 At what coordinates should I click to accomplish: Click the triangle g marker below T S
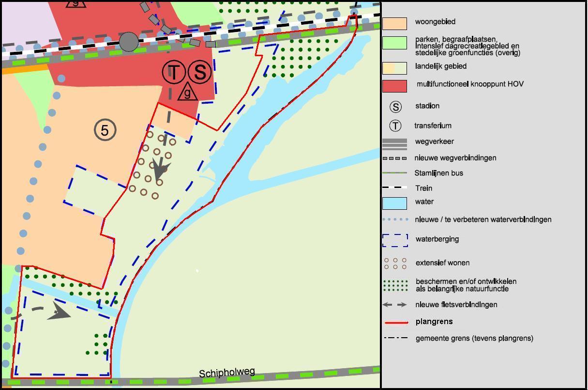187,92
